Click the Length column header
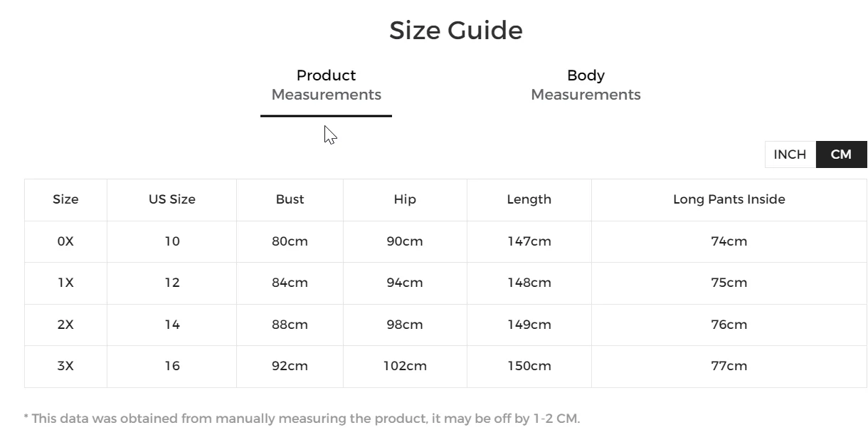 529,200
